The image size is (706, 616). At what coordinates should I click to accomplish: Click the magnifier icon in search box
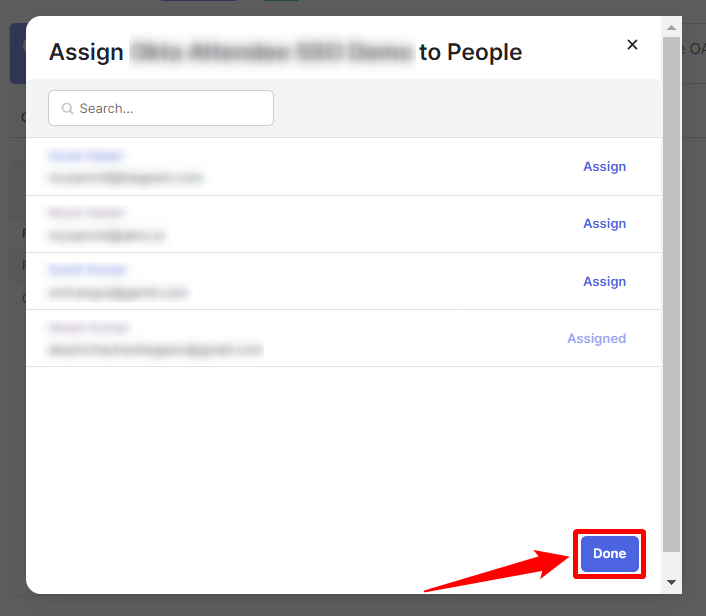[68, 108]
